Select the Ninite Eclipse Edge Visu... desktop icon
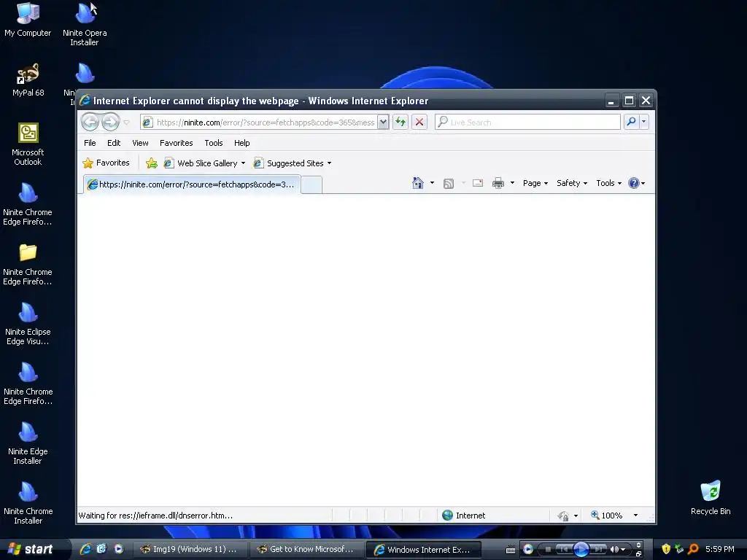Screen dimensions: 747x560 28,324
